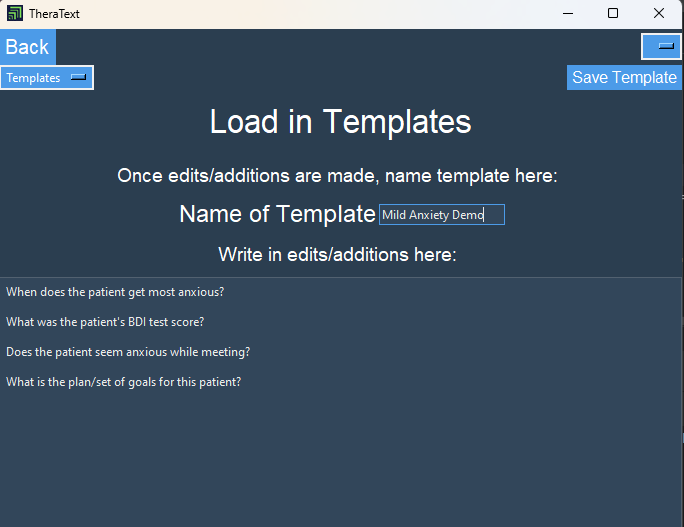Click the 'Load in Templates' heading
The width and height of the screenshot is (684, 527).
[341, 121]
